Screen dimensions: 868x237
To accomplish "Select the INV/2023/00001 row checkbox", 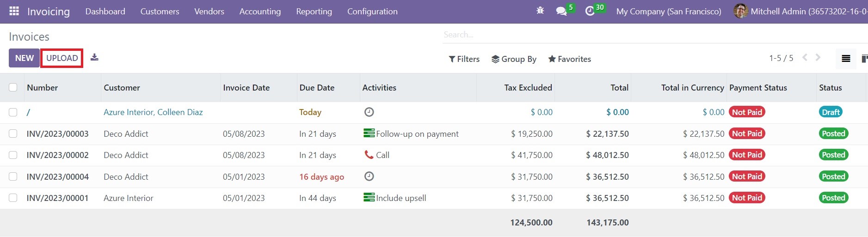I will [x=13, y=198].
